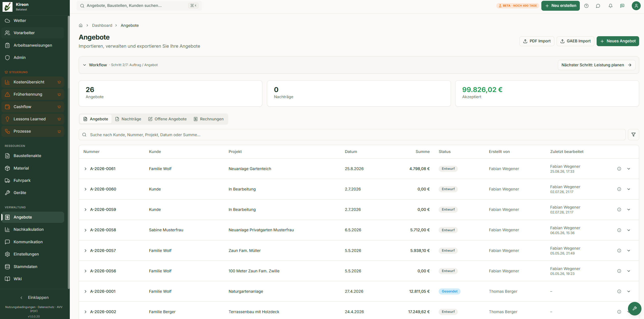
Task: Expand row A-2026-0060
Action: point(86,189)
